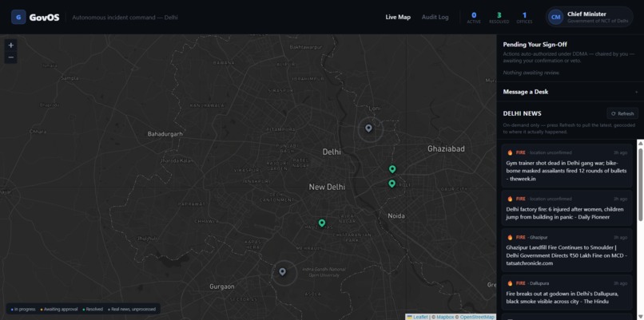Switch to the Live Map tab

[398, 18]
